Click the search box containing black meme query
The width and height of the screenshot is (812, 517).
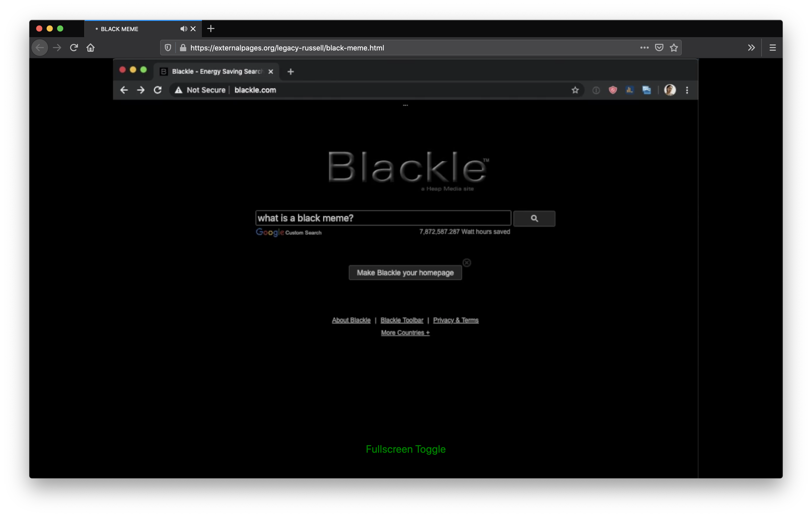pyautogui.click(x=383, y=218)
